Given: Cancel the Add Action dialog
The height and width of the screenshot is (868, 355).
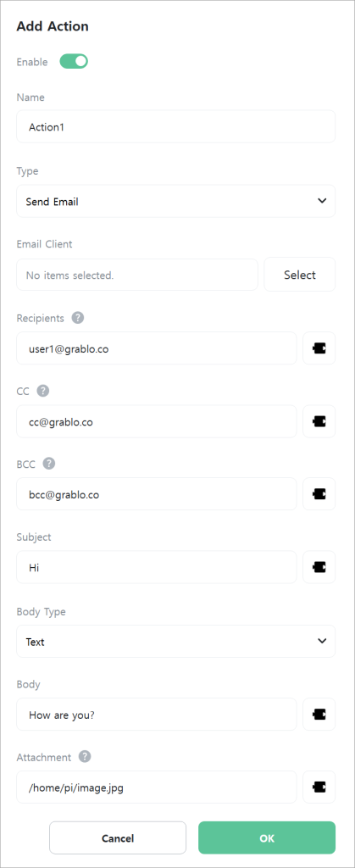Looking at the screenshot, I should (x=118, y=837).
